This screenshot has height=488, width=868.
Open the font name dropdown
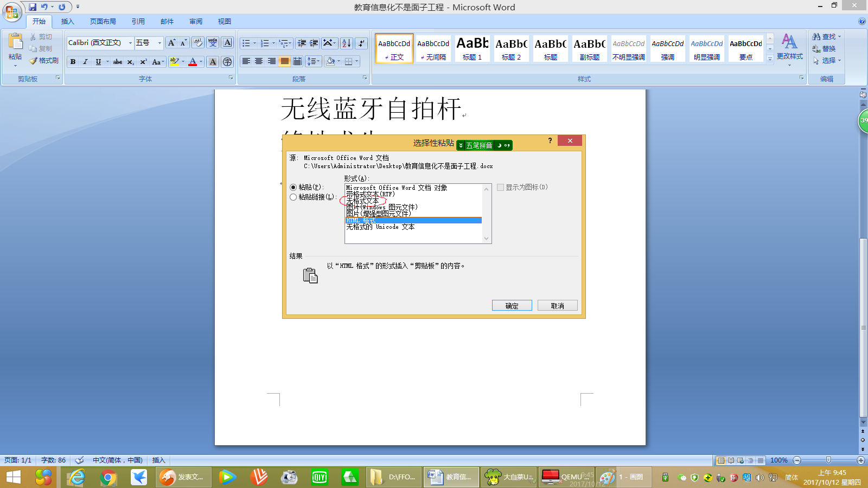tap(130, 42)
